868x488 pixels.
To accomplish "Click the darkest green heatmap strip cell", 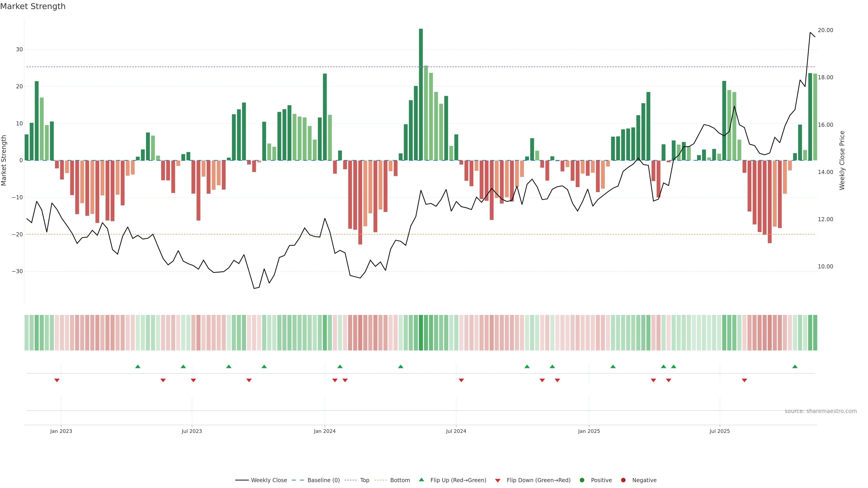I will [421, 332].
